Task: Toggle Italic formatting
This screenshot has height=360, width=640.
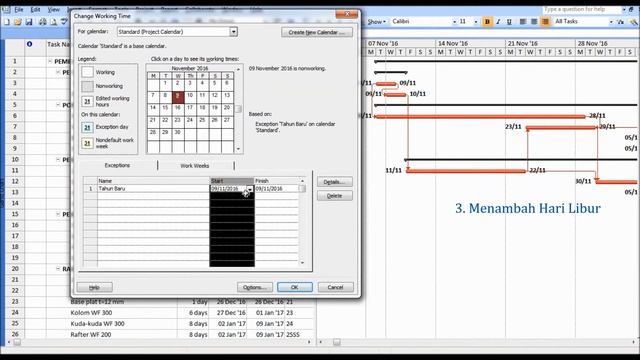Action: pyautogui.click(x=498, y=22)
